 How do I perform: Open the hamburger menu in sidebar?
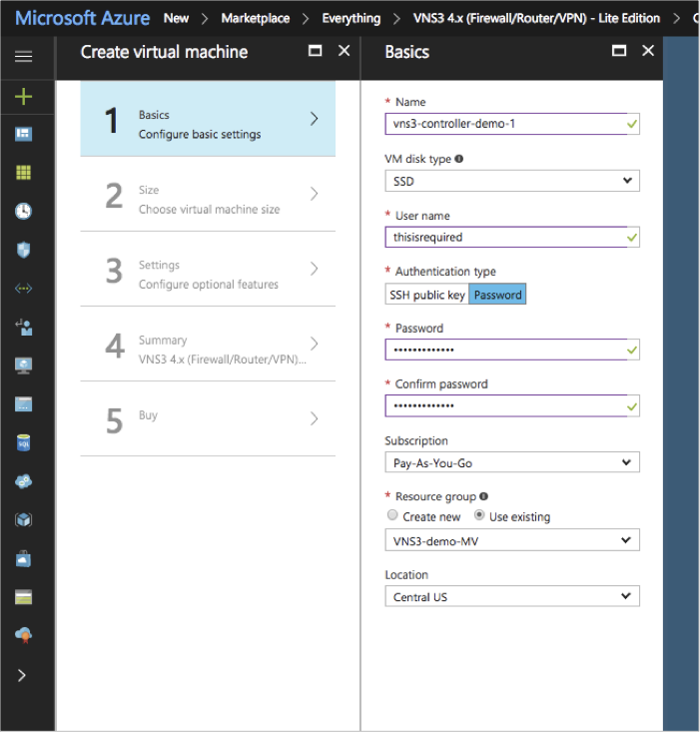(23, 57)
